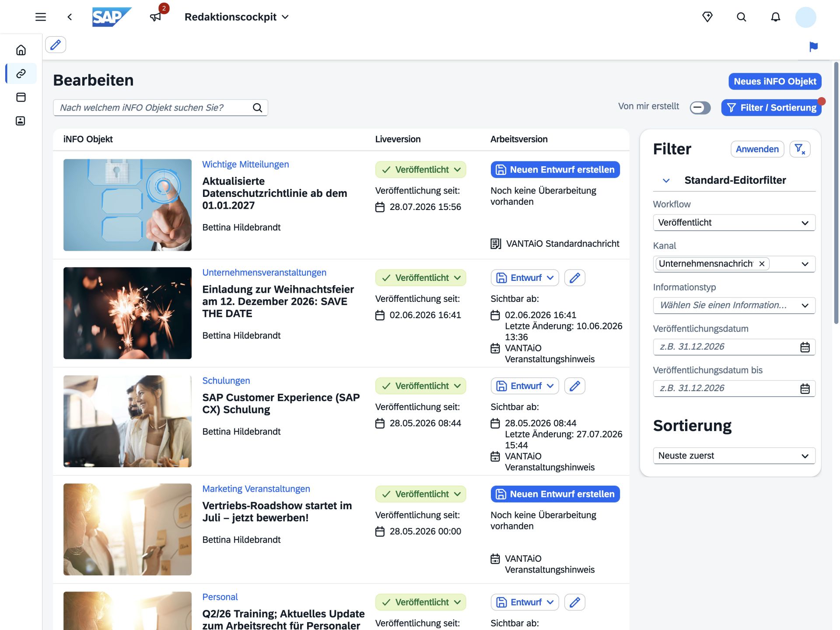The height and width of the screenshot is (630, 840).
Task: Open Veröffentlicht status dropdown for Q2/26 Training
Action: (420, 602)
